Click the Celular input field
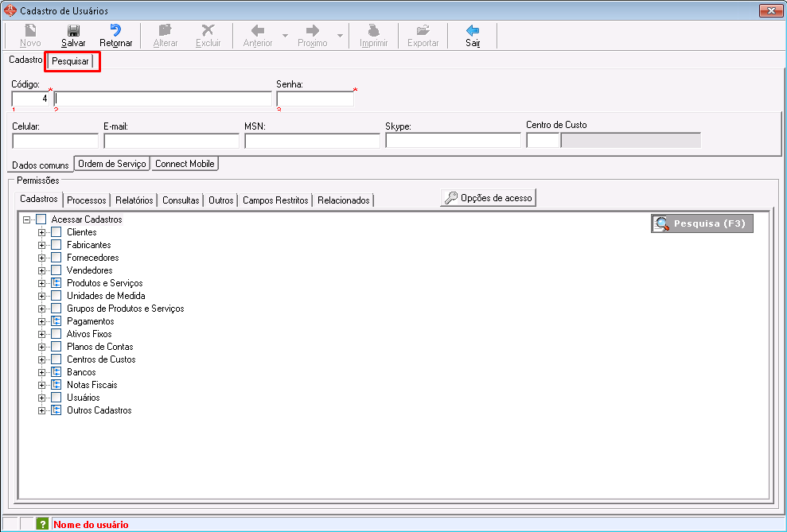Screen dimensions: 787x532 pos(55,141)
